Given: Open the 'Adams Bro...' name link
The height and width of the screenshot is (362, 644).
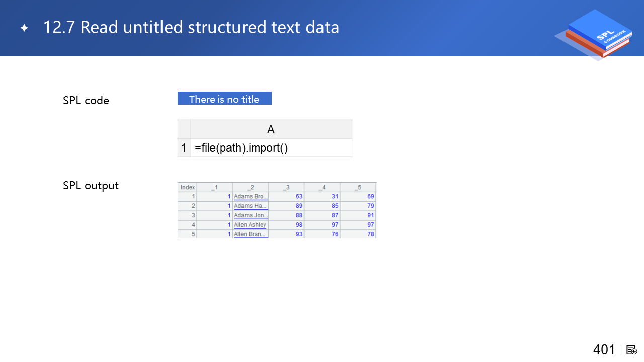Looking at the screenshot, I should coord(251,196).
